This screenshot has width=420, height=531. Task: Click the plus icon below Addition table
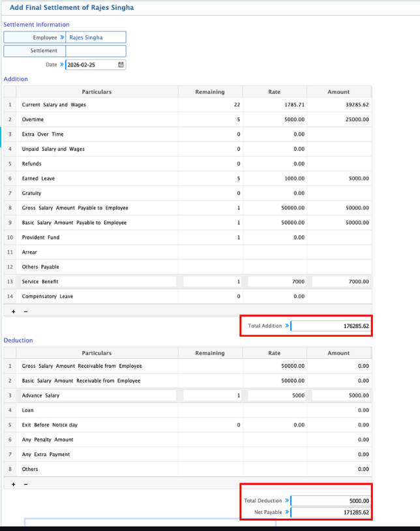pyautogui.click(x=14, y=311)
